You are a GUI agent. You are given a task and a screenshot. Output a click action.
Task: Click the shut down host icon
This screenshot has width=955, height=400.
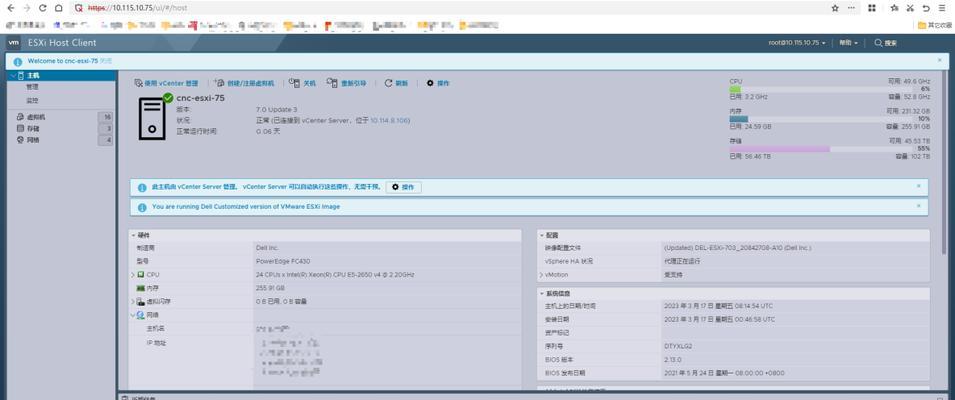[295, 83]
